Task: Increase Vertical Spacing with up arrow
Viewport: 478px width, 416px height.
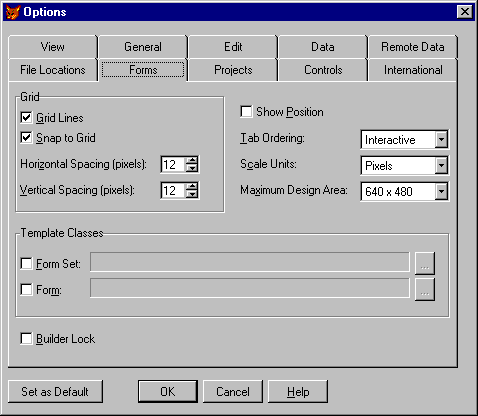Action: pos(192,186)
